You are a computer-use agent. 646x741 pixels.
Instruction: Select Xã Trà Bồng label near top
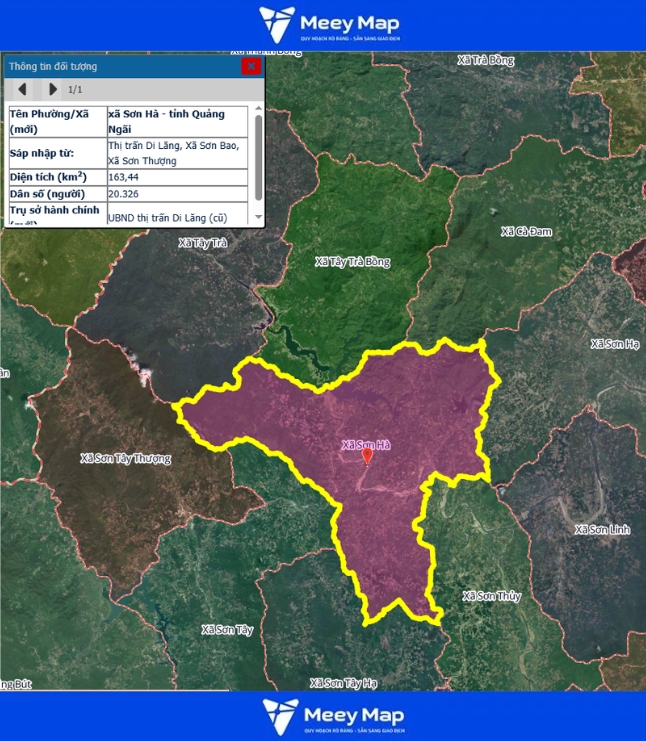[485, 60]
